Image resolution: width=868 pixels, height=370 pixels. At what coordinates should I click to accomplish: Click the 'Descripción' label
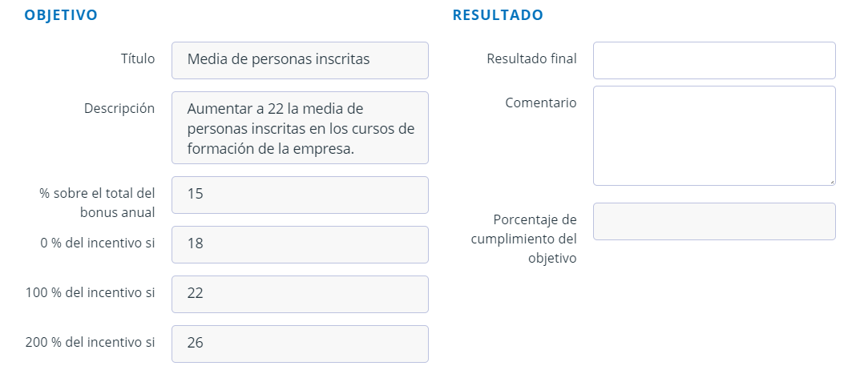coord(119,108)
